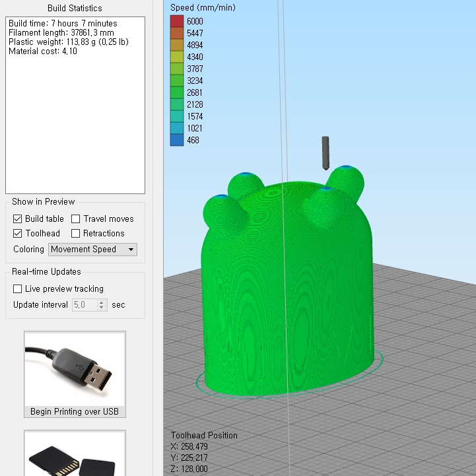Viewport: 476px width, 476px height.
Task: Click the Material cost statistic line
Action: point(43,51)
